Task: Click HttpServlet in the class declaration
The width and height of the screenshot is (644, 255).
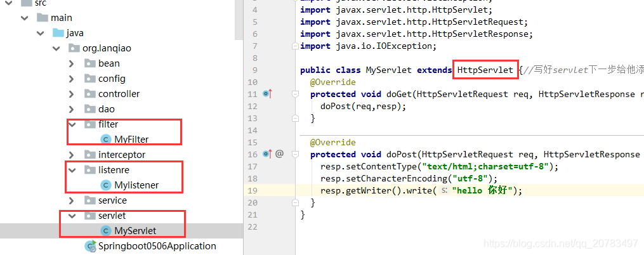Action: 485,70
